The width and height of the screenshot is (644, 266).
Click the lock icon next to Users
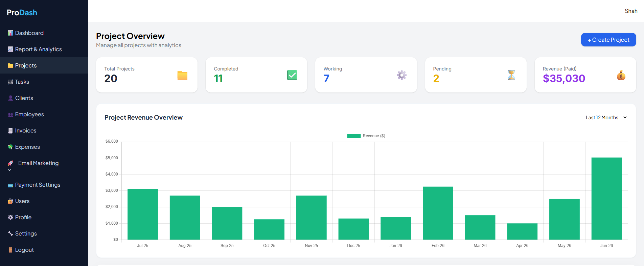point(10,201)
